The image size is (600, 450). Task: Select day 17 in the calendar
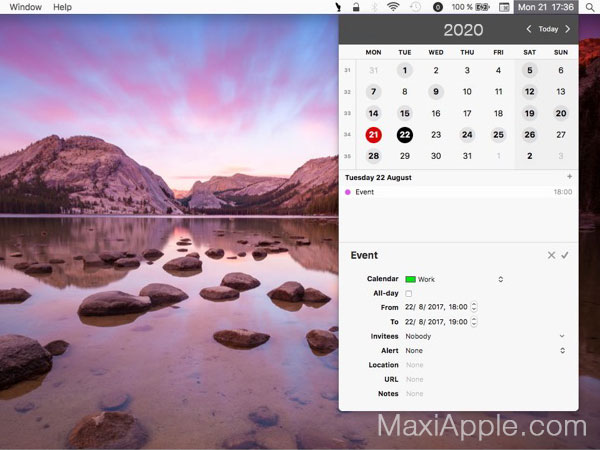pos(467,113)
